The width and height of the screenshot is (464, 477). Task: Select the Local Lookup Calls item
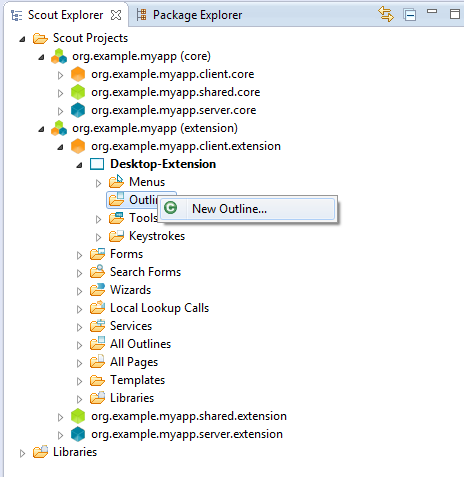(159, 308)
